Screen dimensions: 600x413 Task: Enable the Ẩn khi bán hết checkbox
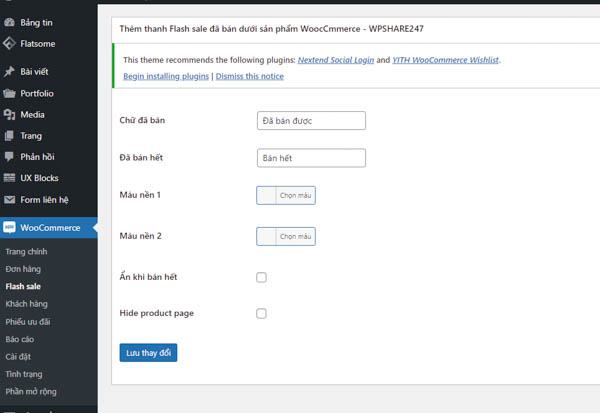(262, 277)
